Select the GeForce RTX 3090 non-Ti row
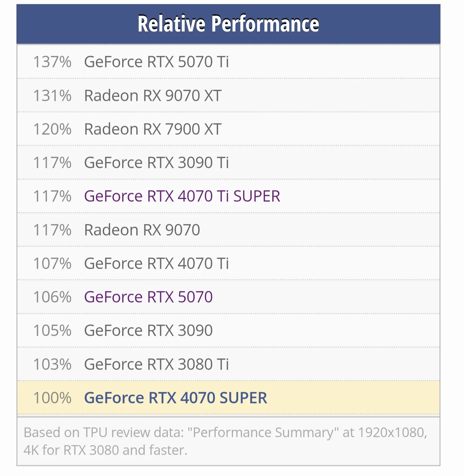This screenshot has width=464, height=476. click(x=148, y=331)
